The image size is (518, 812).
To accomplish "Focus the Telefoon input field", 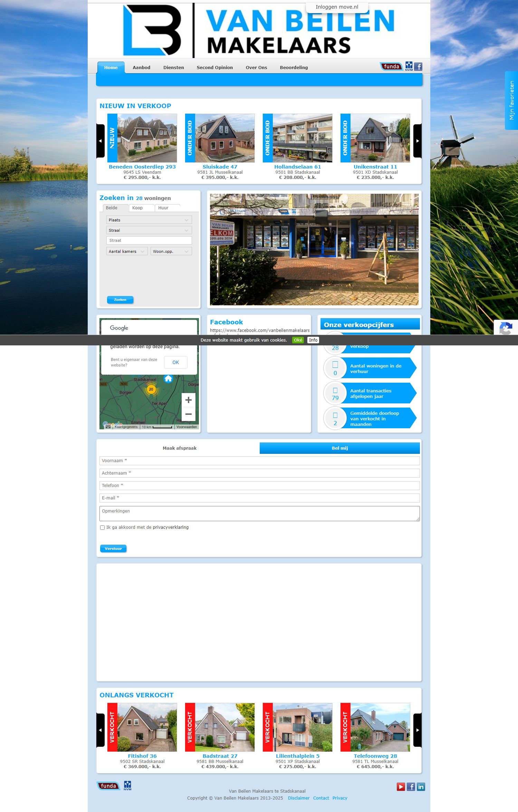I will point(260,486).
